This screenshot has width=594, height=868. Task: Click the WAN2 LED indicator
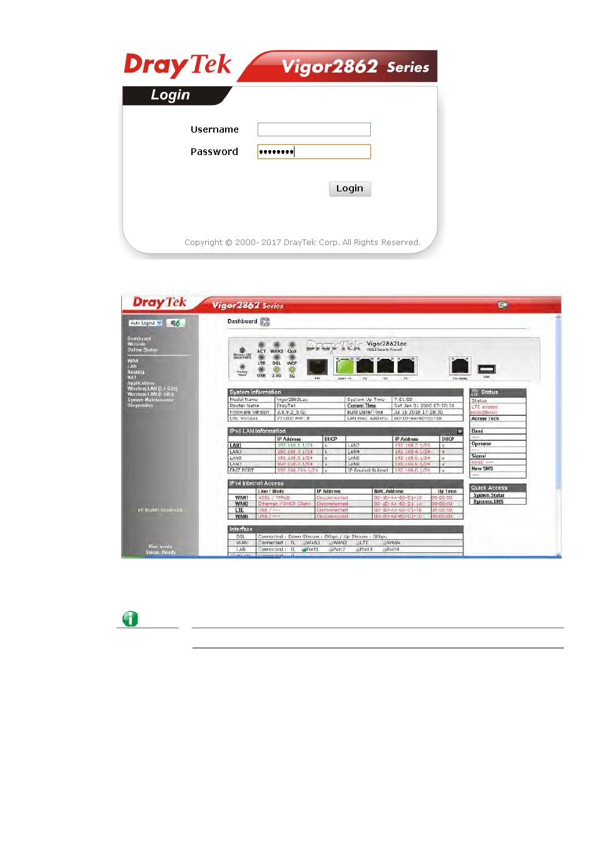(x=276, y=345)
